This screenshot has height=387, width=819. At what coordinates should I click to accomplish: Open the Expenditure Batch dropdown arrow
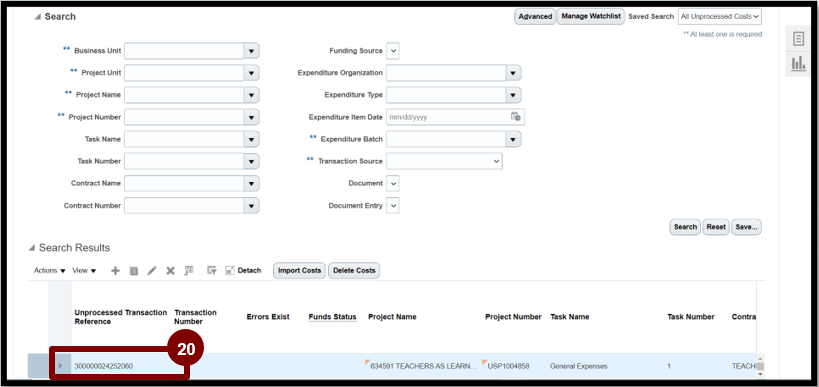tap(513, 139)
